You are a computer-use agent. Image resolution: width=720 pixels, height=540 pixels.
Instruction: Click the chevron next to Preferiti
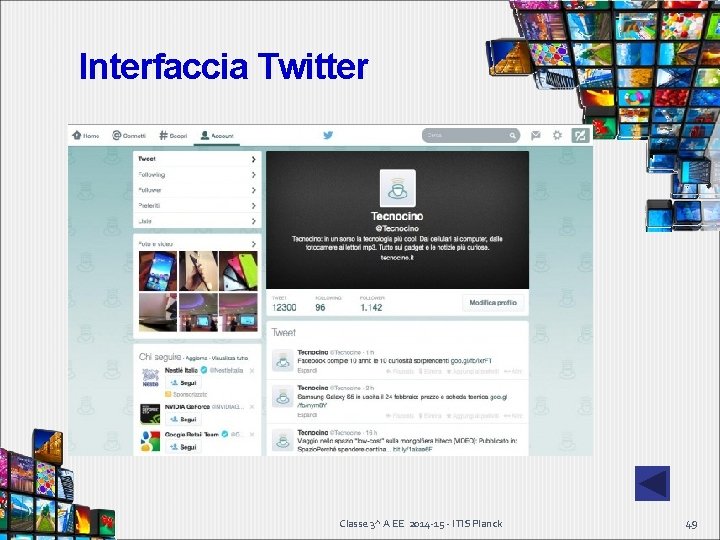coord(253,206)
